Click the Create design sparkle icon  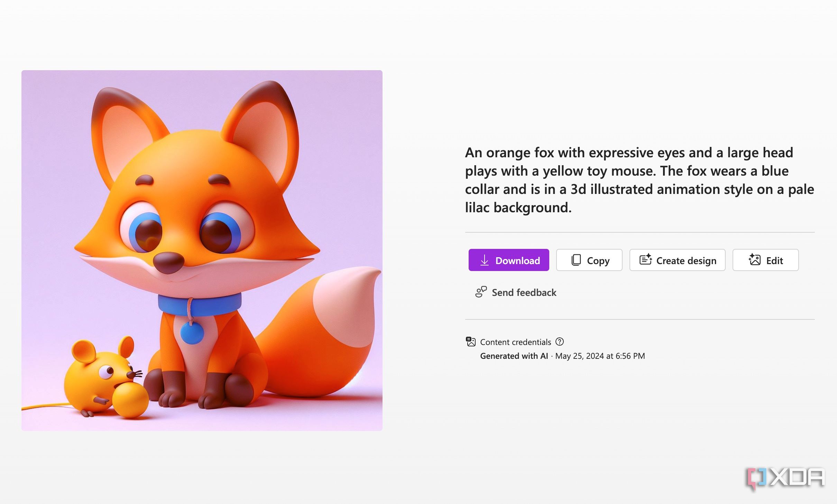coord(645,260)
